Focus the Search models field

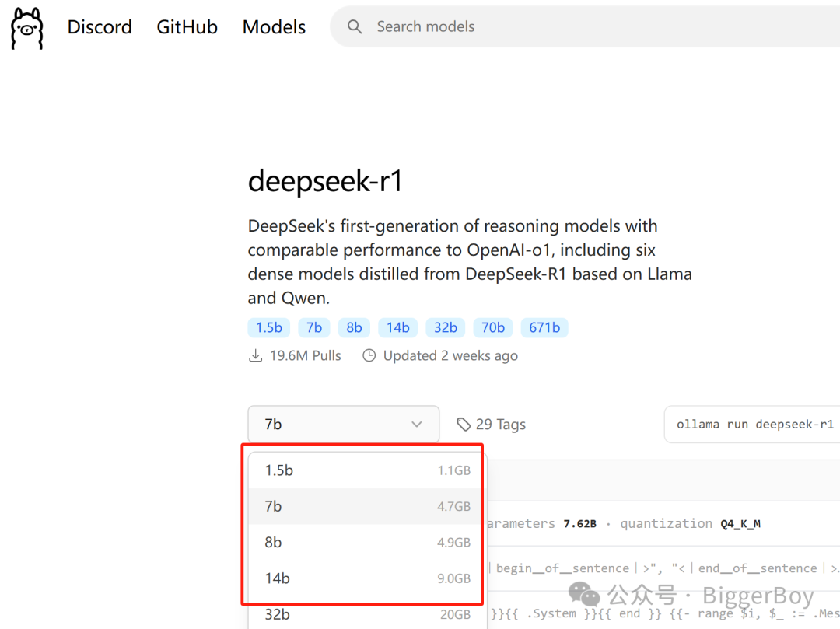pos(585,26)
